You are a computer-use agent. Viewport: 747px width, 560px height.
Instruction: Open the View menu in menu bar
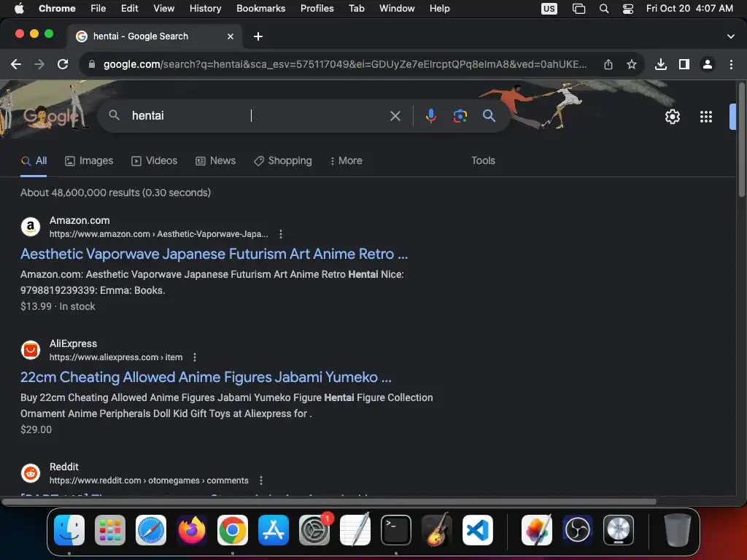tap(163, 9)
